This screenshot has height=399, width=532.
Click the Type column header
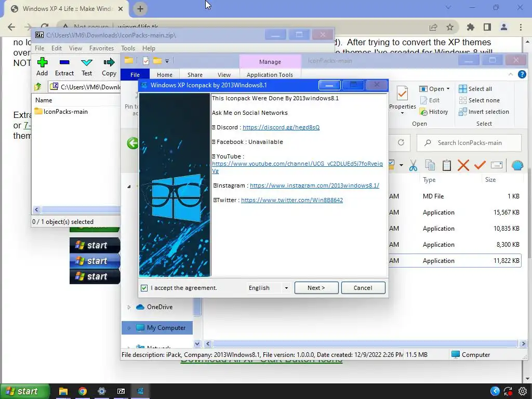click(429, 180)
